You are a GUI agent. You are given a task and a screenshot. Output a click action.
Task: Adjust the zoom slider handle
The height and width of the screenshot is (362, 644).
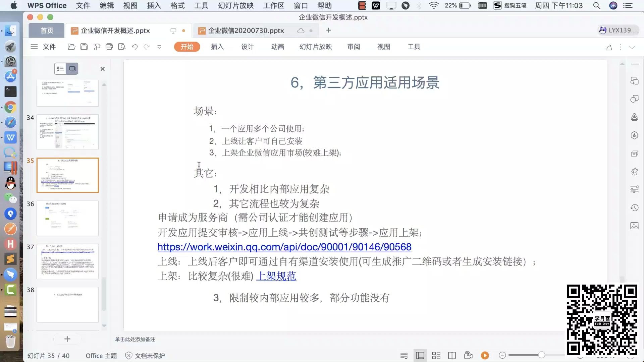[x=541, y=355]
